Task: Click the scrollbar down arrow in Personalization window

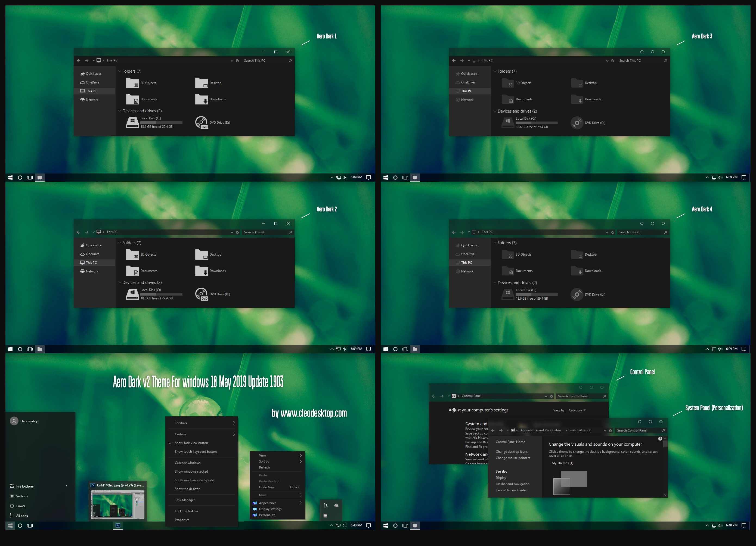Action: click(x=665, y=495)
